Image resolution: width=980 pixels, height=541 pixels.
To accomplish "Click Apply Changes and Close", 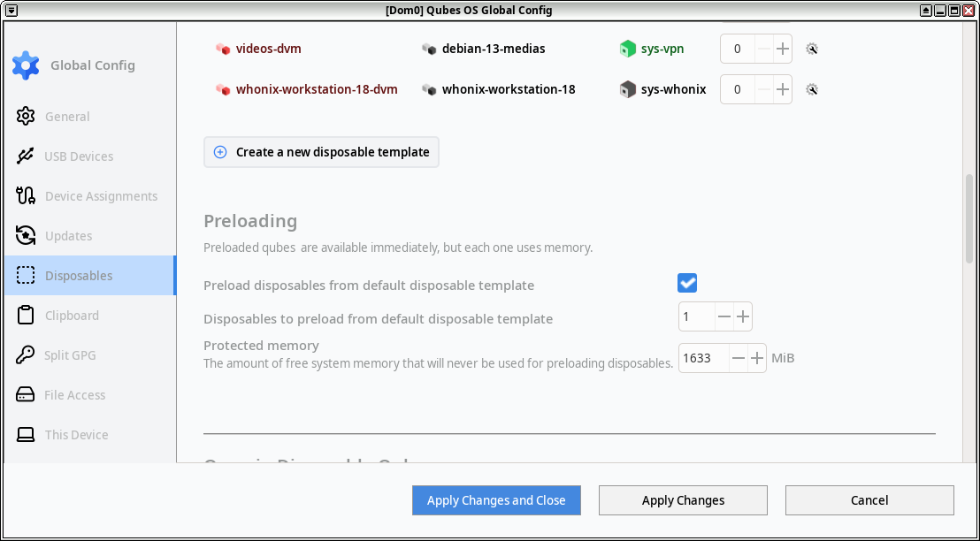I will pos(496,500).
